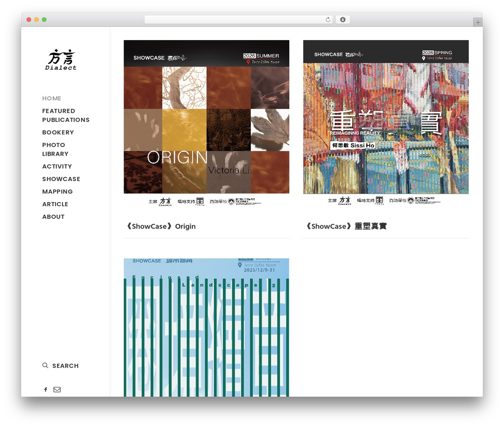The image size is (504, 427).
Task: Open ARTICLE menu item
Action: tap(55, 204)
